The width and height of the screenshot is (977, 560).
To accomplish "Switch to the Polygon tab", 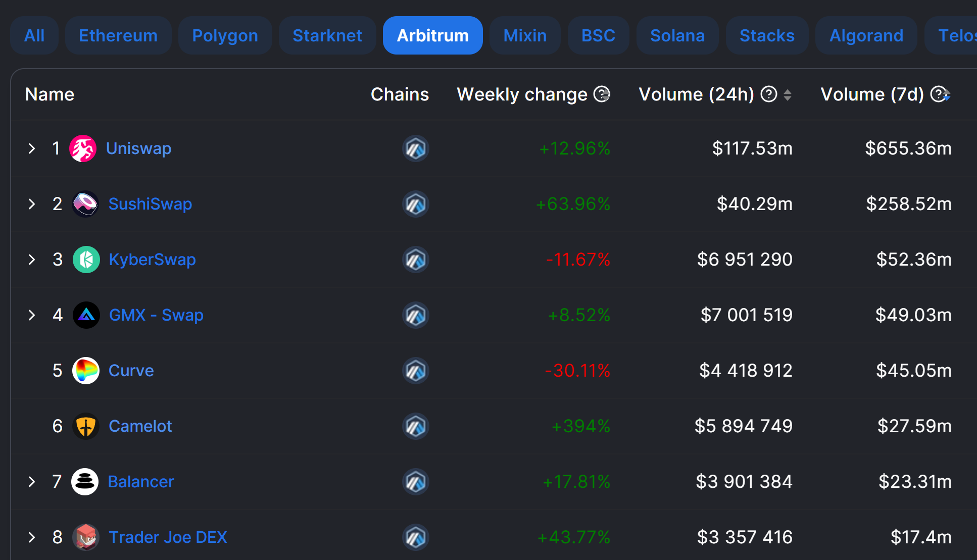I will (225, 35).
